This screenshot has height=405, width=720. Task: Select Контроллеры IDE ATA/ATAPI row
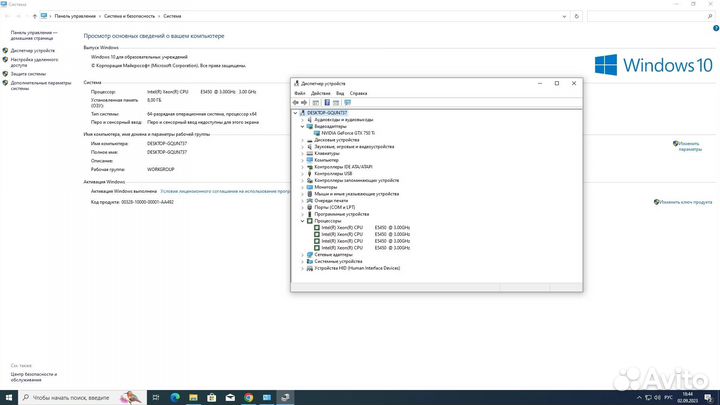click(343, 167)
